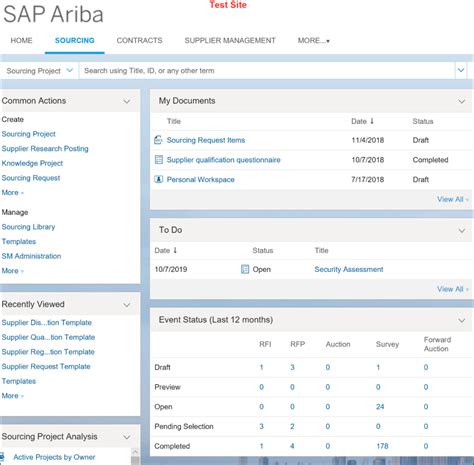The height and width of the screenshot is (465, 474).
Task: Open the Sourcing Request Items document
Action: tap(206, 140)
